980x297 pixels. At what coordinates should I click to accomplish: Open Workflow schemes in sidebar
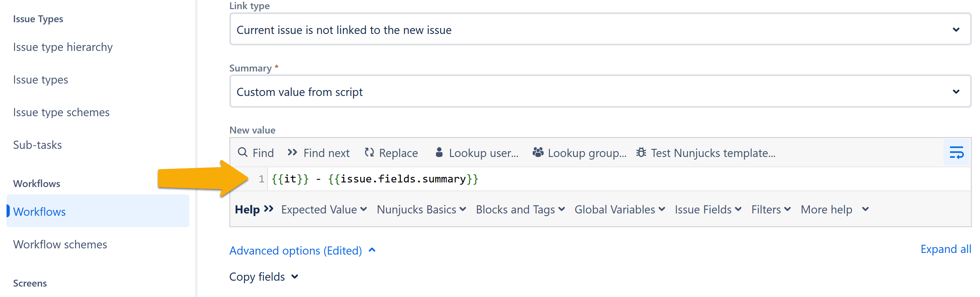[x=60, y=244]
